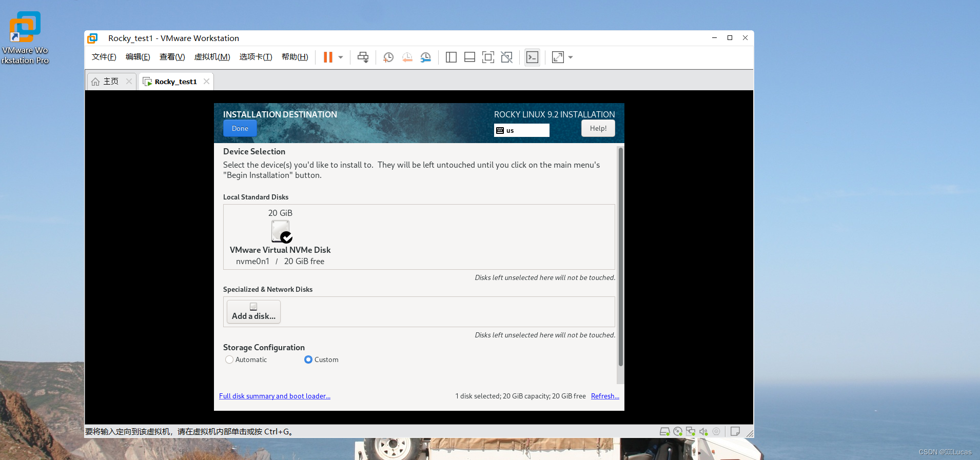Screen dimensions: 980x460
Task: Click the Refresh... link
Action: click(605, 396)
